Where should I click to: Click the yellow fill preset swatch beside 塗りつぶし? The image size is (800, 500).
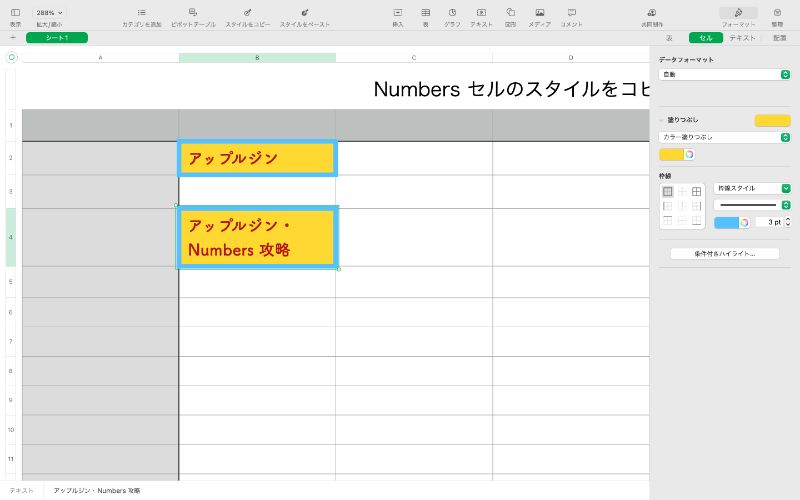tap(772, 120)
